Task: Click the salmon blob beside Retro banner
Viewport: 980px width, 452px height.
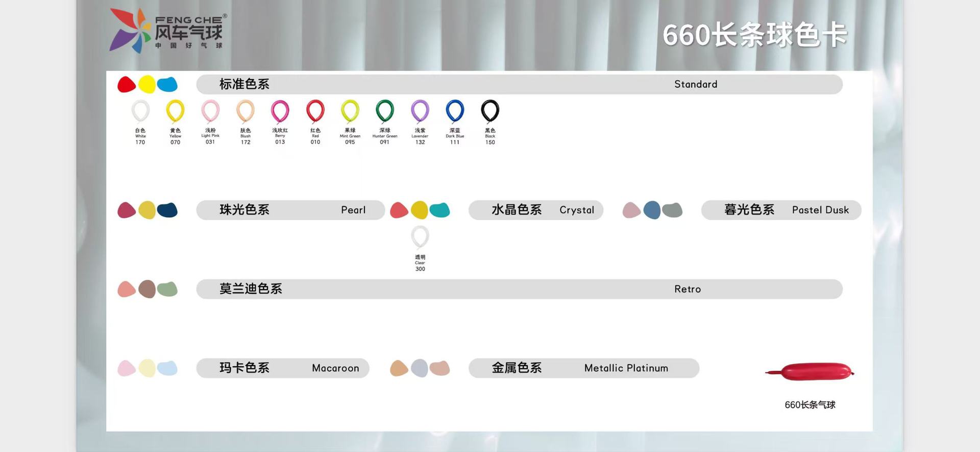Action: tap(127, 289)
